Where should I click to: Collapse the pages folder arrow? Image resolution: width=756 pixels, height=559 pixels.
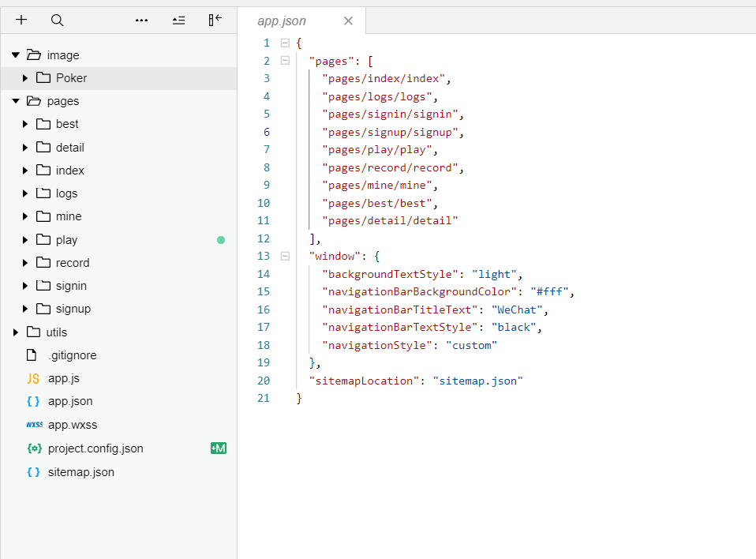(16, 101)
